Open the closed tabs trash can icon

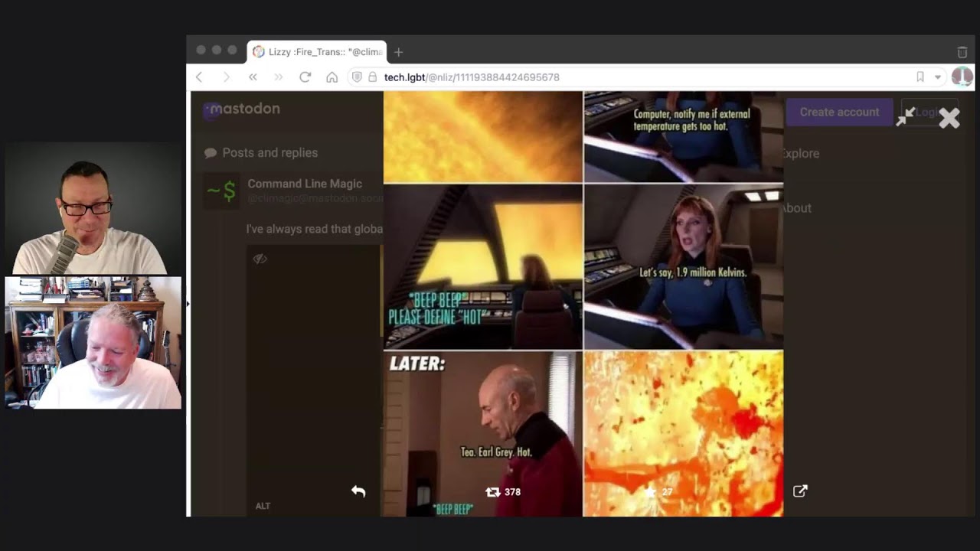pos(962,52)
